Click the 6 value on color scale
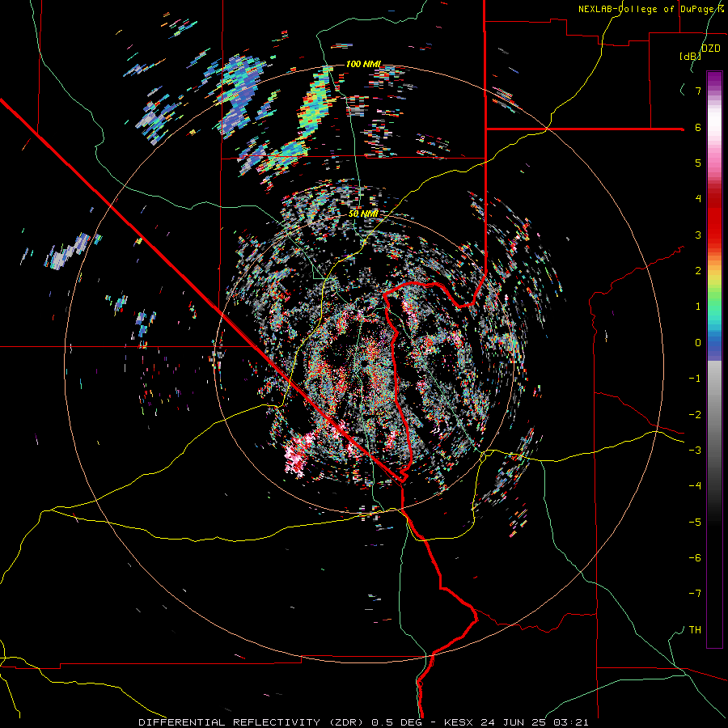728x728 pixels. pyautogui.click(x=698, y=127)
